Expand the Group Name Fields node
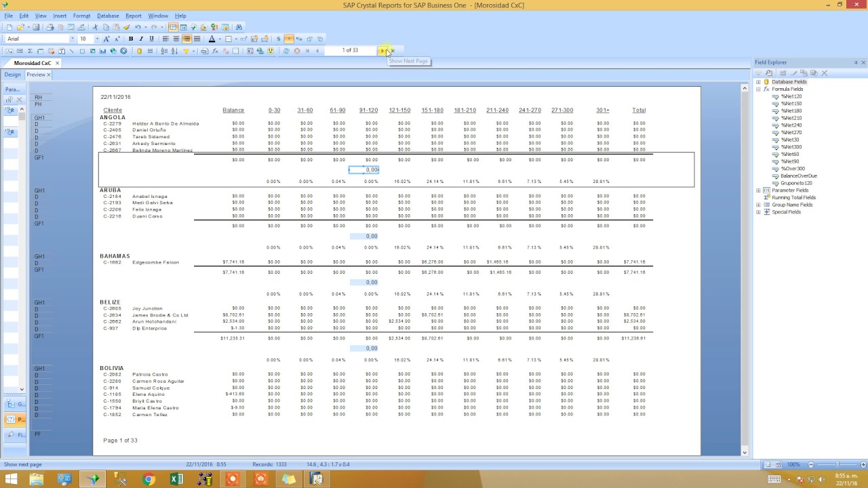 click(758, 205)
